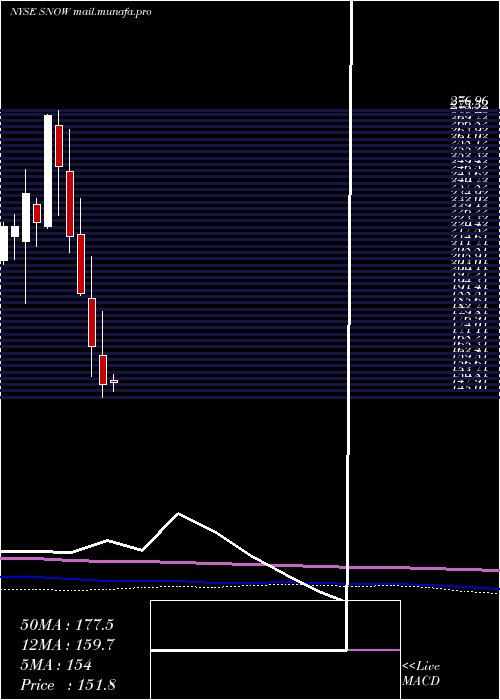Screen dimensions: 500x700
Task: Select the last small doji candlestick
Action: coord(113,383)
